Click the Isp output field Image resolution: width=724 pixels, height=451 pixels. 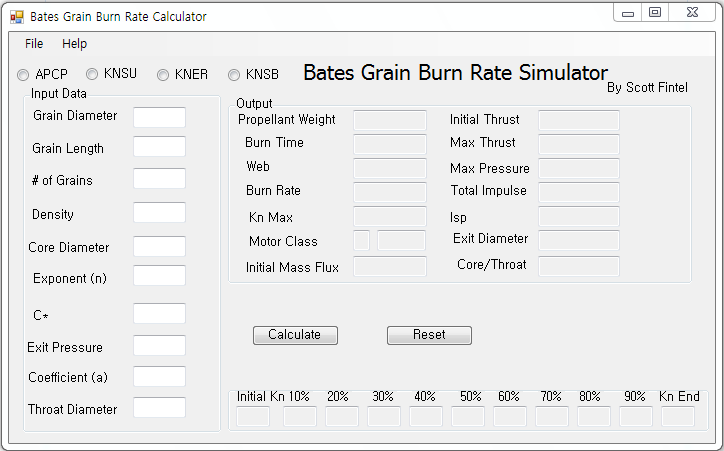579,216
